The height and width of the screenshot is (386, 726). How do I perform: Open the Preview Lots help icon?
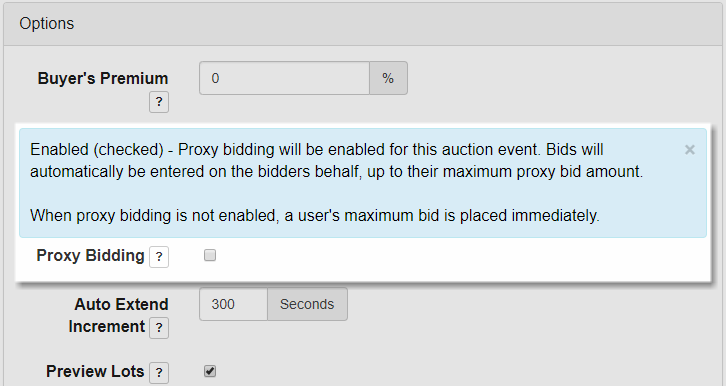(x=159, y=373)
